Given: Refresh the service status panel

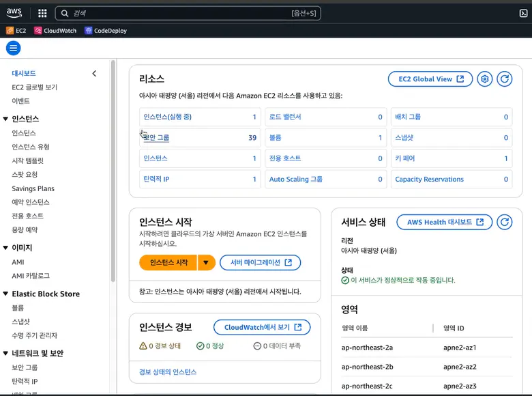Looking at the screenshot, I should click(505, 222).
